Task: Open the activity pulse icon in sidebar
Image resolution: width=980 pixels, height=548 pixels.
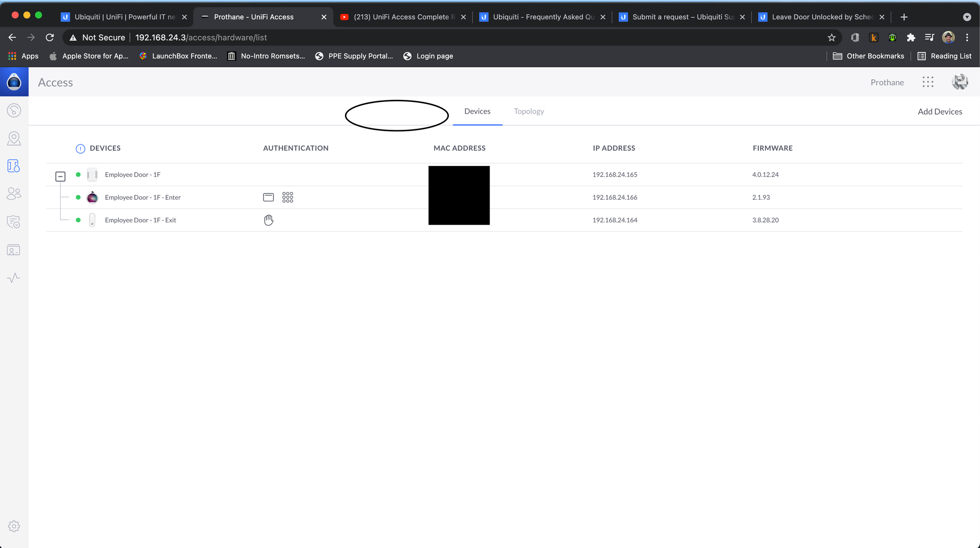Action: (14, 278)
